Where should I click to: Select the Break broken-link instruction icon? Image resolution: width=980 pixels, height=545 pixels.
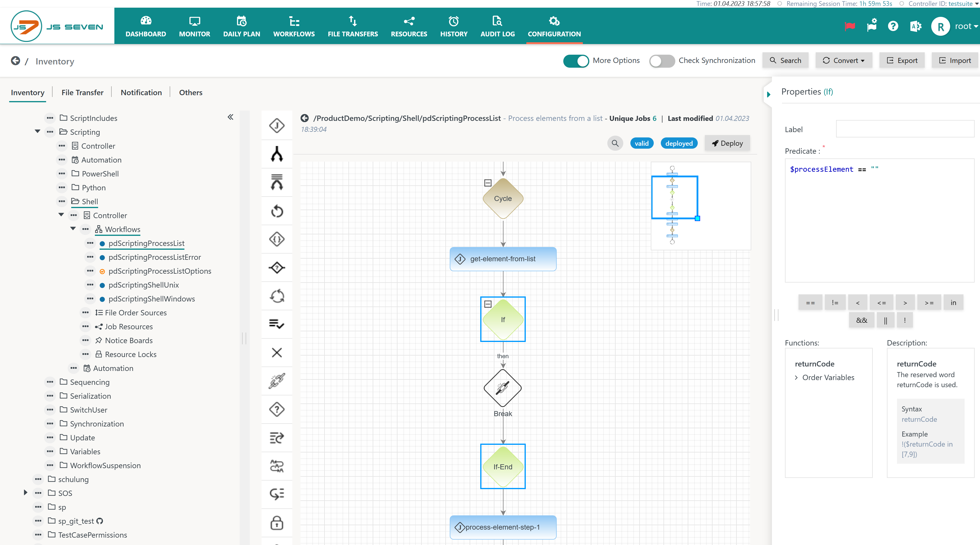point(277,381)
